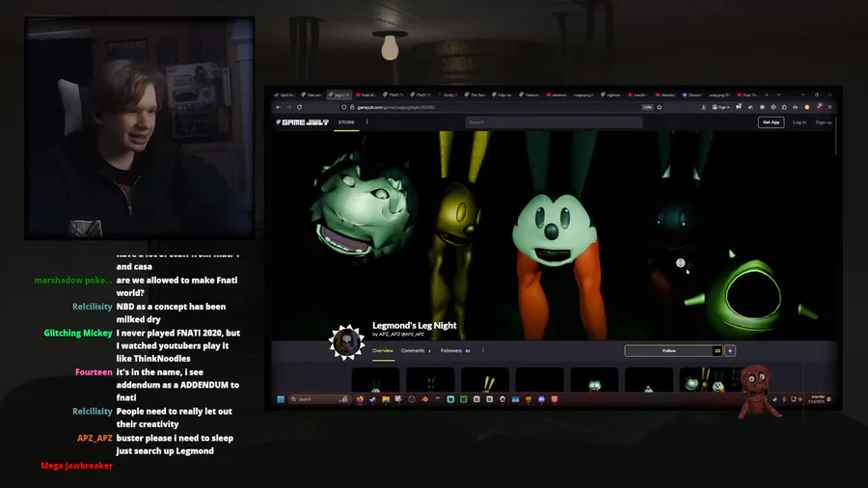The width and height of the screenshot is (868, 488).
Task: Click the browser Sign in button
Action: point(720,107)
